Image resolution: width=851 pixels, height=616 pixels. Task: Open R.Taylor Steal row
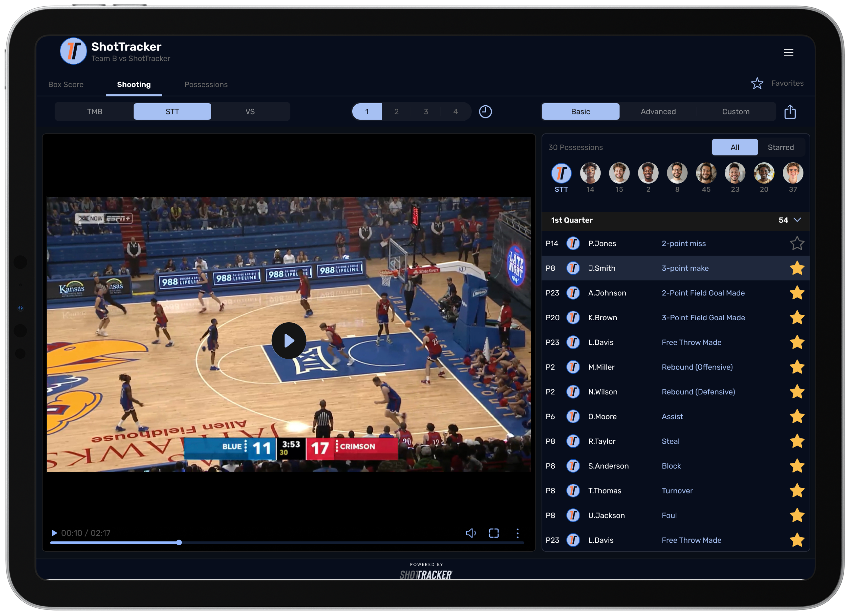(675, 441)
